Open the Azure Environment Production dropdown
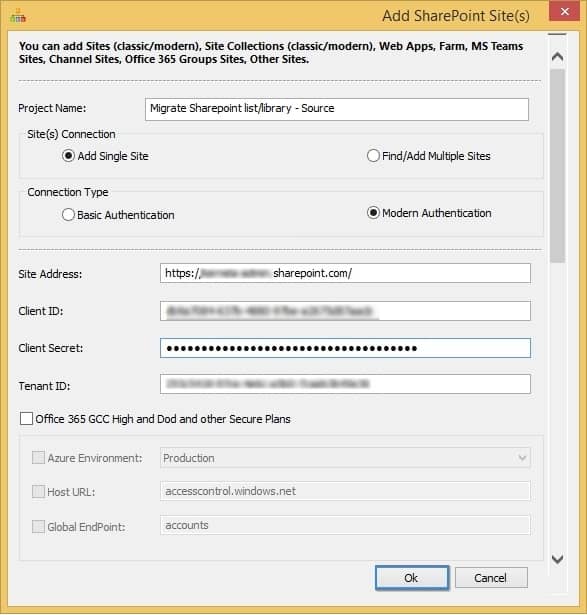Image resolution: width=587 pixels, height=615 pixels. [x=345, y=458]
